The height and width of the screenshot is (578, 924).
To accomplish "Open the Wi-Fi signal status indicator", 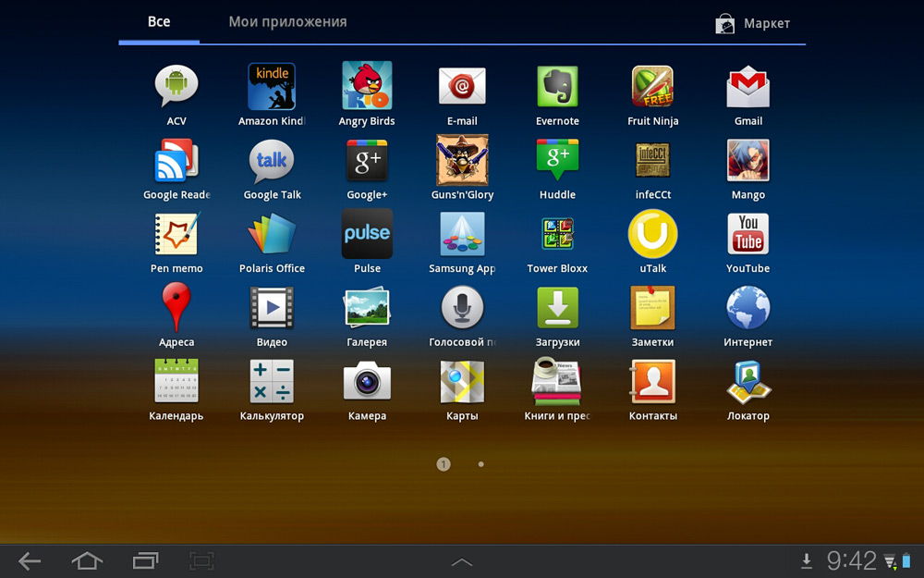I will coord(890,561).
